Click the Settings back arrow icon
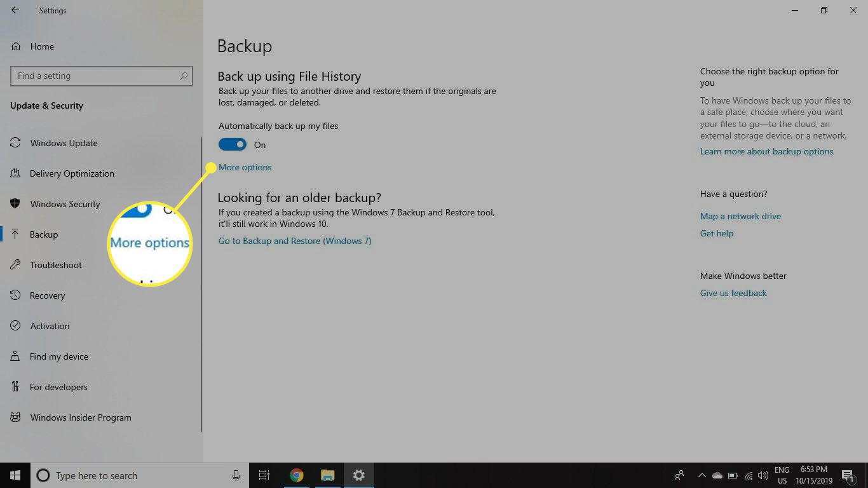 [x=15, y=10]
